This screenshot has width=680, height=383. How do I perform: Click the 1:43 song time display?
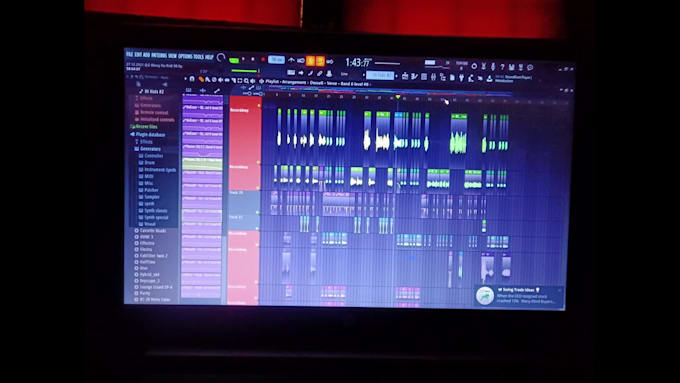358,62
